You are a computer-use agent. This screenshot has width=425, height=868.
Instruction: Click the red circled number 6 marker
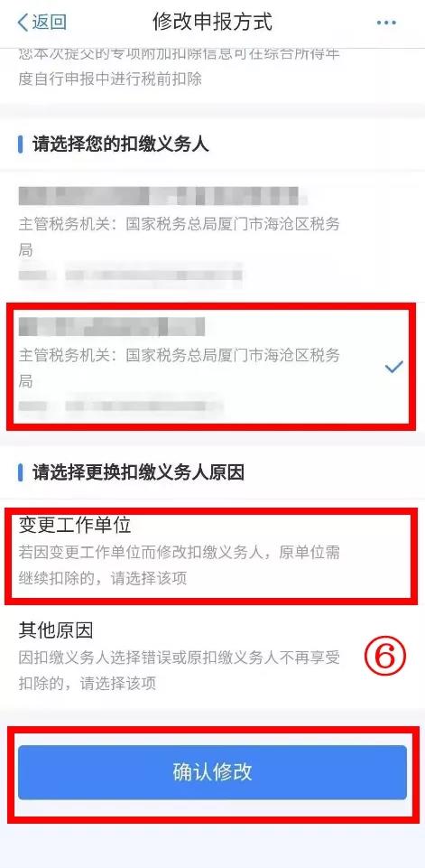click(x=384, y=657)
